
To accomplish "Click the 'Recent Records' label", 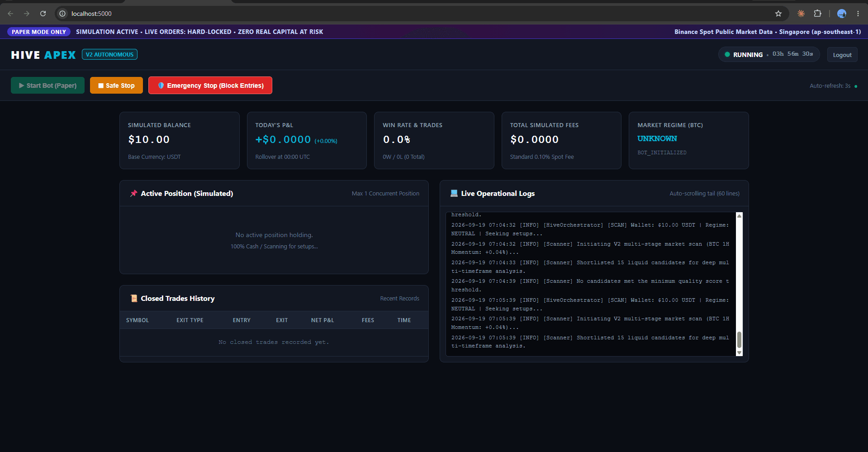I will click(399, 299).
